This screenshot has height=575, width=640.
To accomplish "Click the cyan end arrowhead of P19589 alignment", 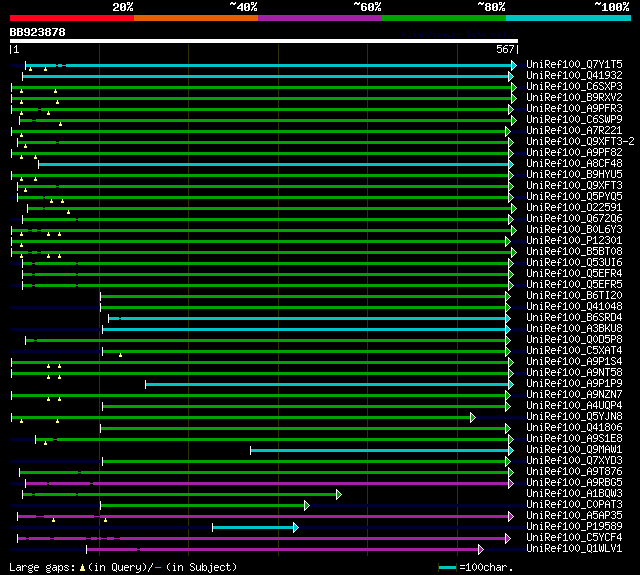I will tap(296, 528).
